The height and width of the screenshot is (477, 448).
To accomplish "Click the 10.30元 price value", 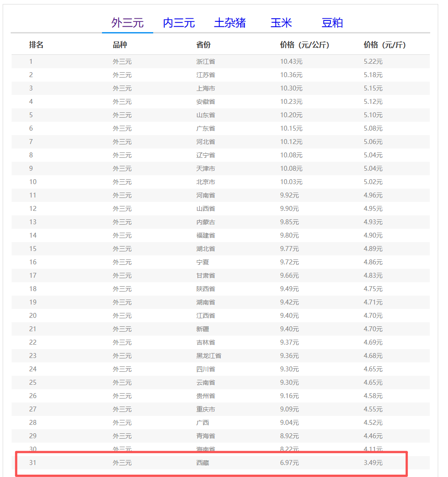I will (291, 88).
